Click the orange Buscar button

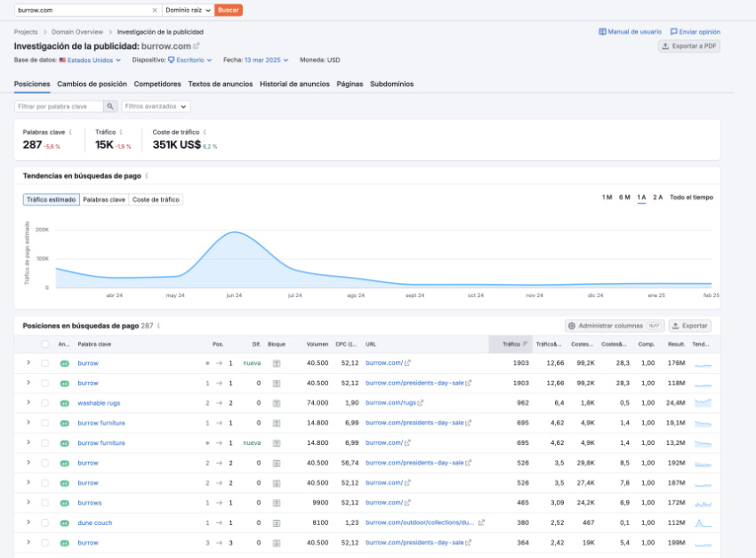pos(228,10)
